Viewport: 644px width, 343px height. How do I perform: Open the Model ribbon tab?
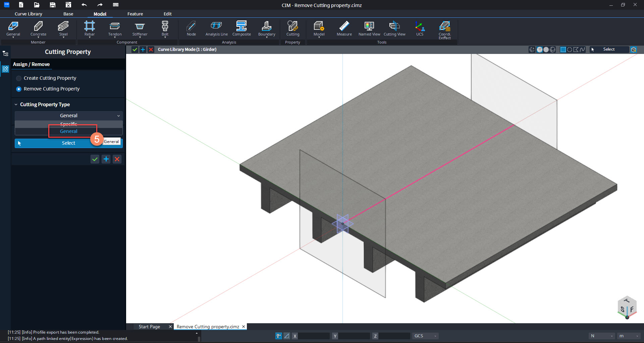click(100, 14)
